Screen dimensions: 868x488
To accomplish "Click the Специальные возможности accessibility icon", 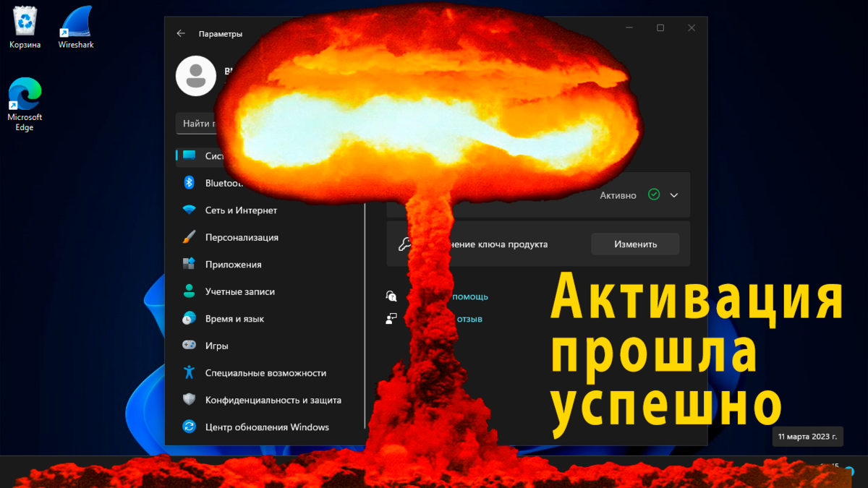I will (x=189, y=373).
